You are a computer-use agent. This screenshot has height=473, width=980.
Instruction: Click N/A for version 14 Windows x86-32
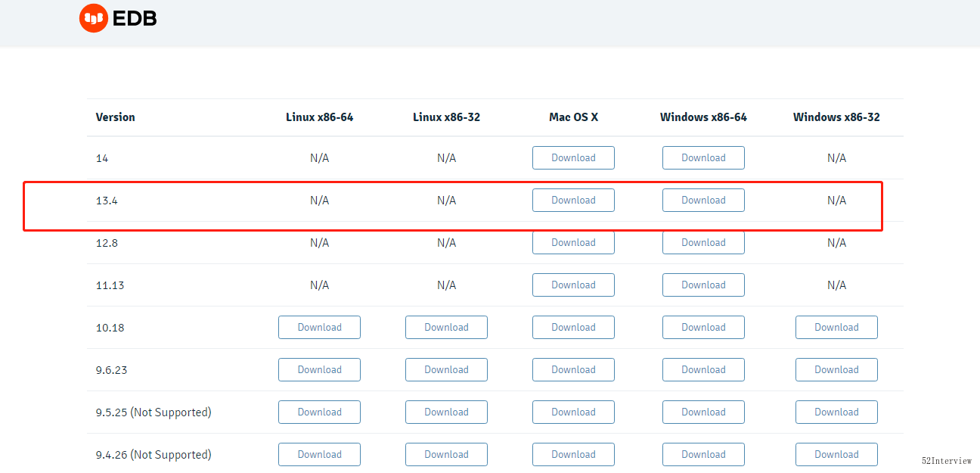pyautogui.click(x=836, y=158)
